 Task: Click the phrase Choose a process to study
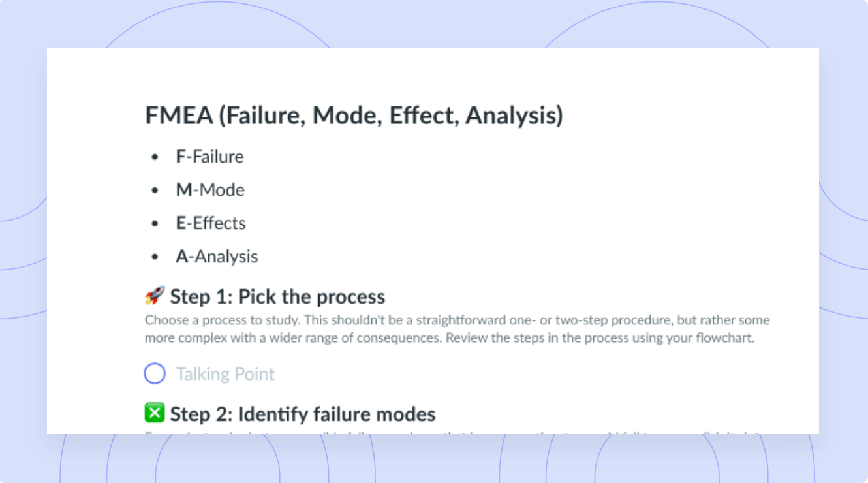pos(208,320)
